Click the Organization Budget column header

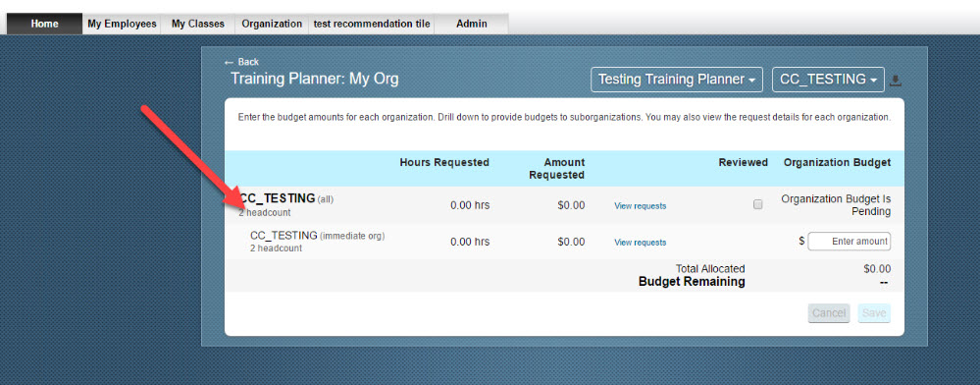[837, 162]
